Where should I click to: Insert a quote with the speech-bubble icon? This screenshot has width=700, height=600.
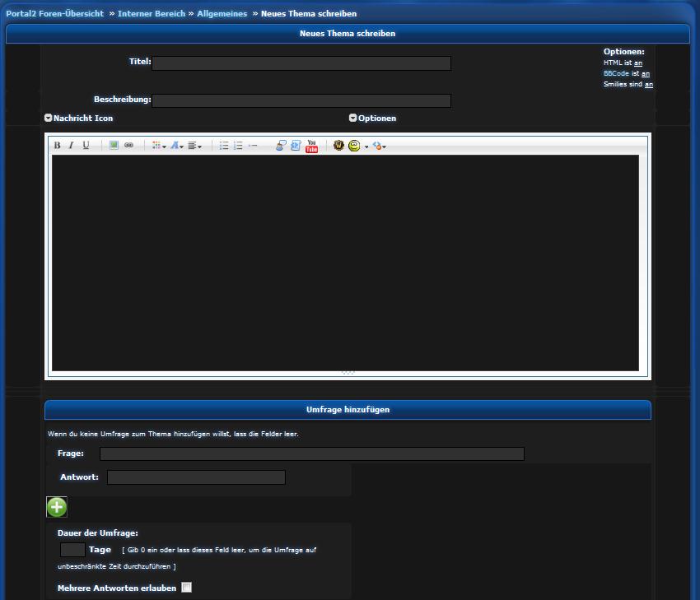(x=280, y=146)
